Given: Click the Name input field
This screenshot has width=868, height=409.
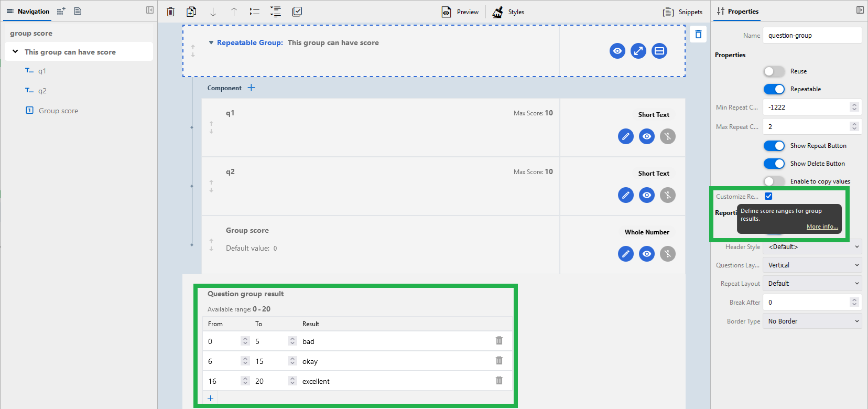Looking at the screenshot, I should 811,35.
